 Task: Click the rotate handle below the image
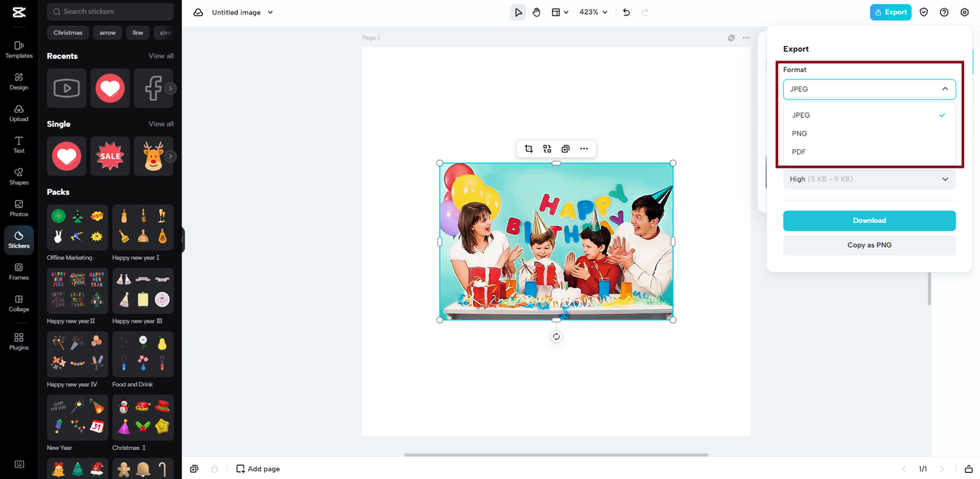point(557,336)
